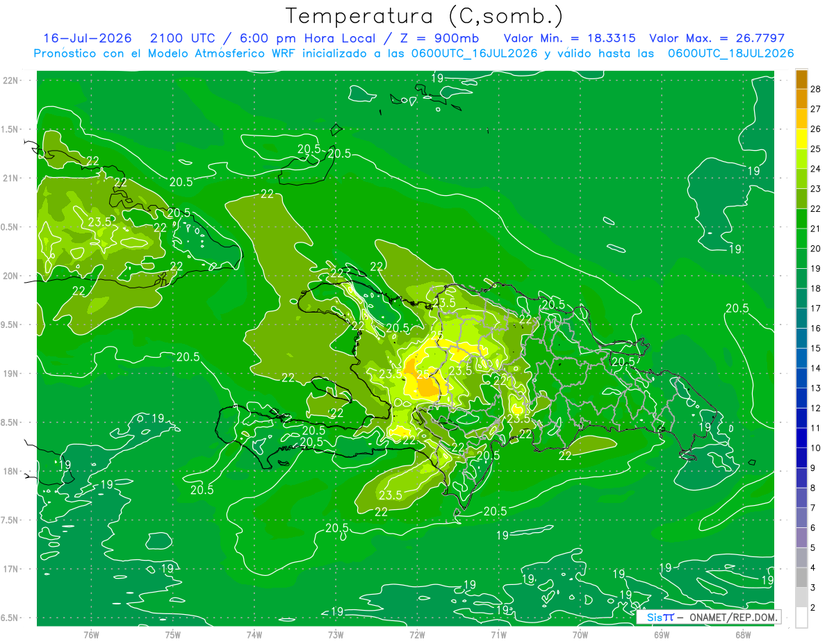Click the legend value label '15'

tap(816, 348)
